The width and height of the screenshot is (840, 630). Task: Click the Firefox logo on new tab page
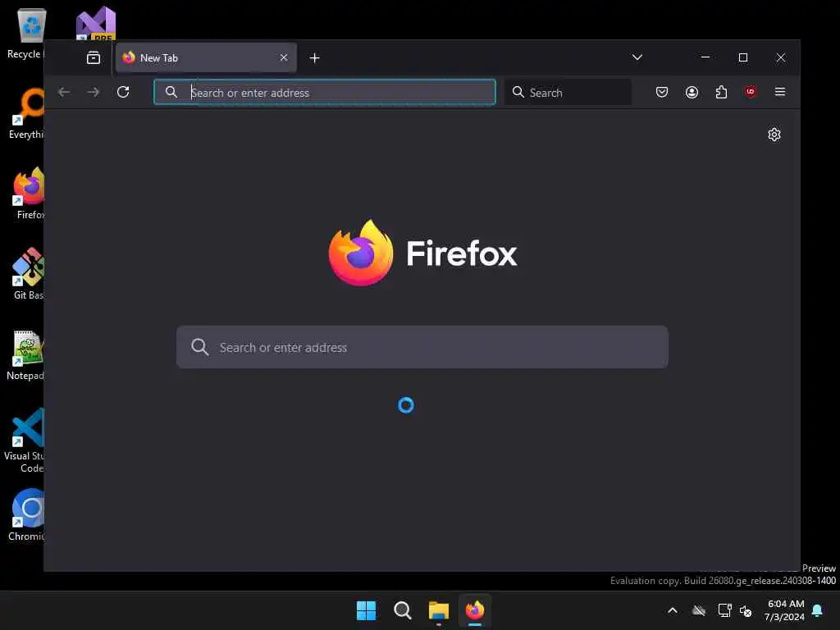pyautogui.click(x=422, y=253)
